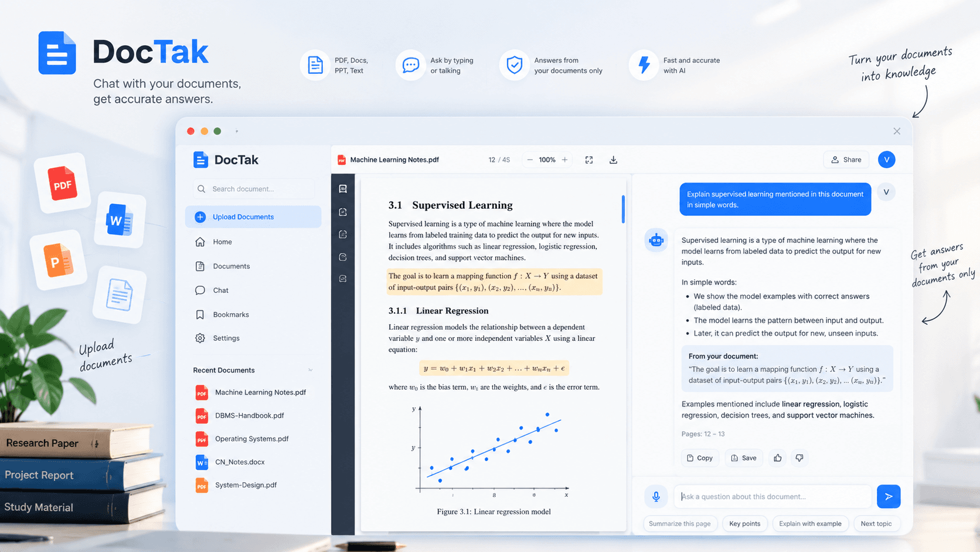
Task: Click the Summarize this page suggestion
Action: (x=680, y=524)
